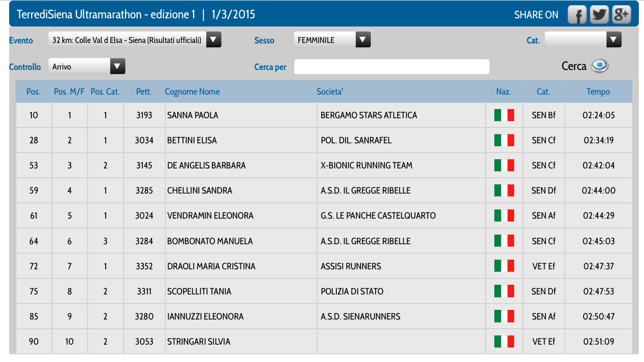The image size is (644, 362).
Task: Click bib number 3193
Action: 144,115
